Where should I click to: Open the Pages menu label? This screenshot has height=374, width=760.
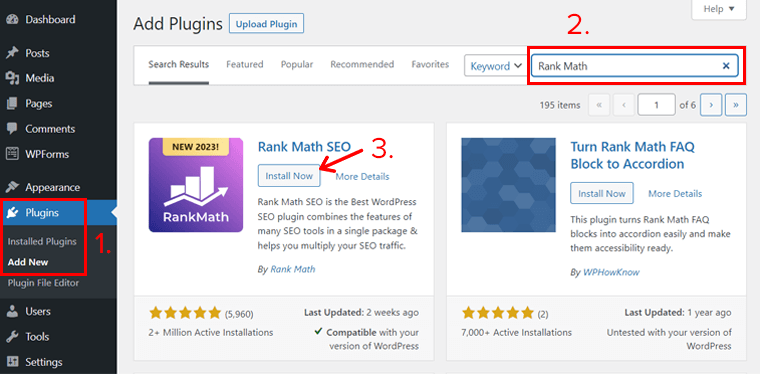coord(39,104)
